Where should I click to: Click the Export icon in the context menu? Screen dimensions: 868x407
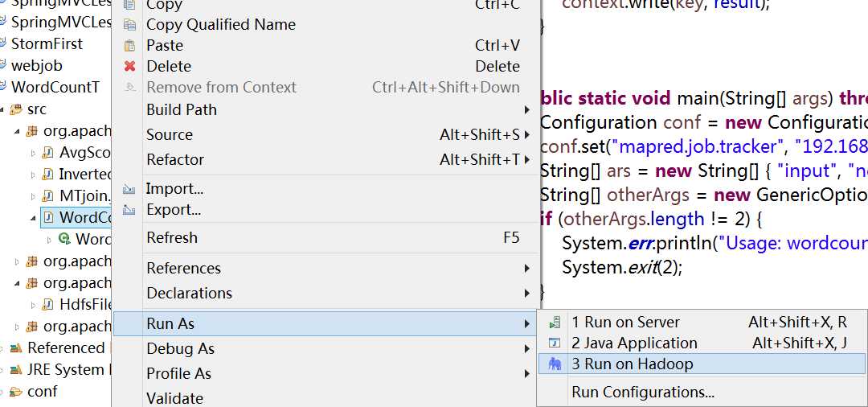coord(129,210)
